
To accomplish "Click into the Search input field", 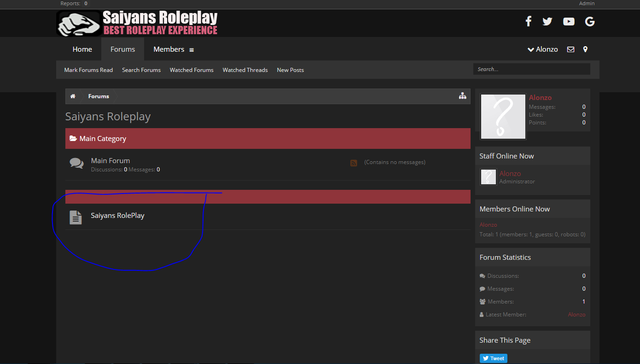I will [x=531, y=69].
